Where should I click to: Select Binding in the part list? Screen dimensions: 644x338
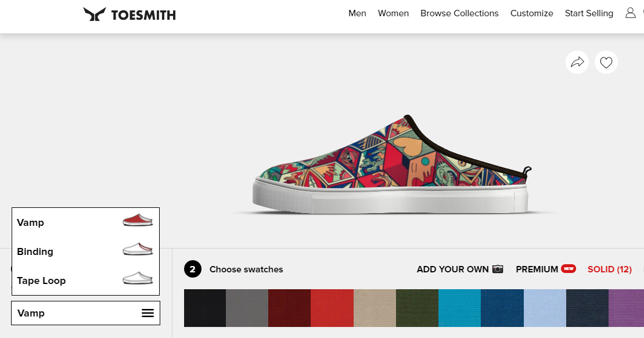click(x=35, y=251)
